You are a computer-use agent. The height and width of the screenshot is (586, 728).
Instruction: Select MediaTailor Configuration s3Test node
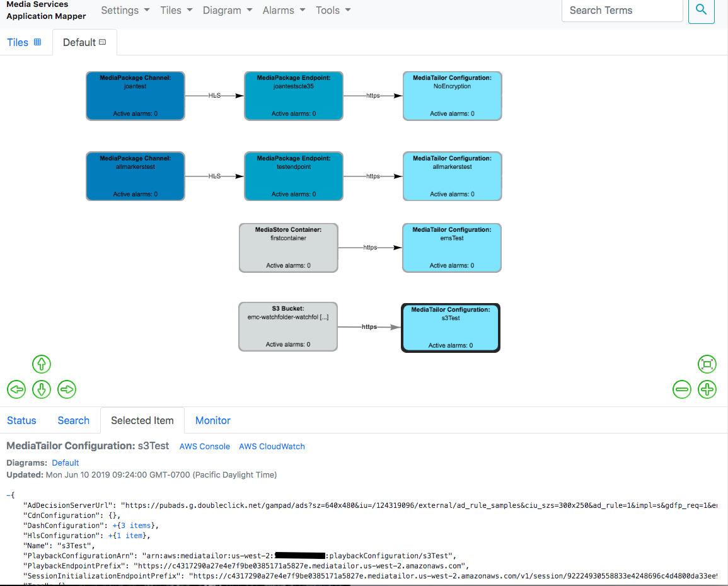click(451, 328)
